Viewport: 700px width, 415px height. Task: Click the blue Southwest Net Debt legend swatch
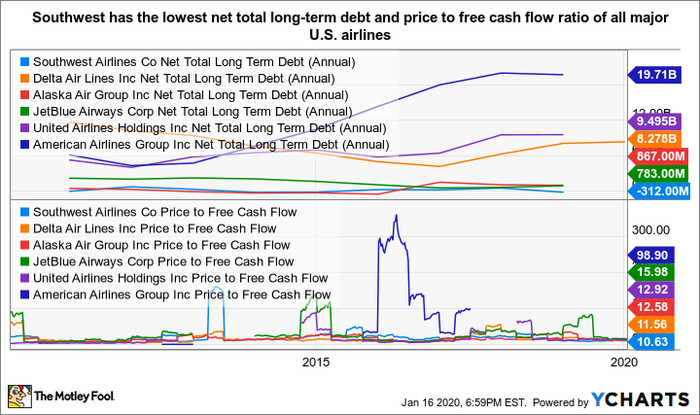pos(25,62)
